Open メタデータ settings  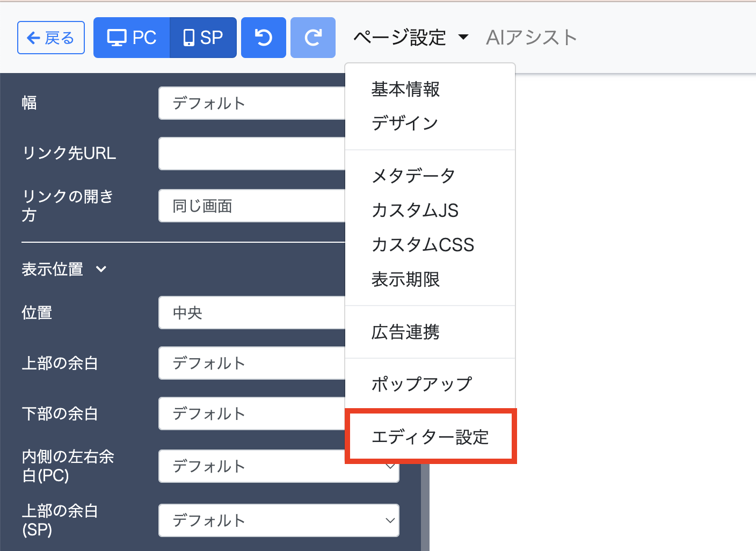(x=413, y=176)
